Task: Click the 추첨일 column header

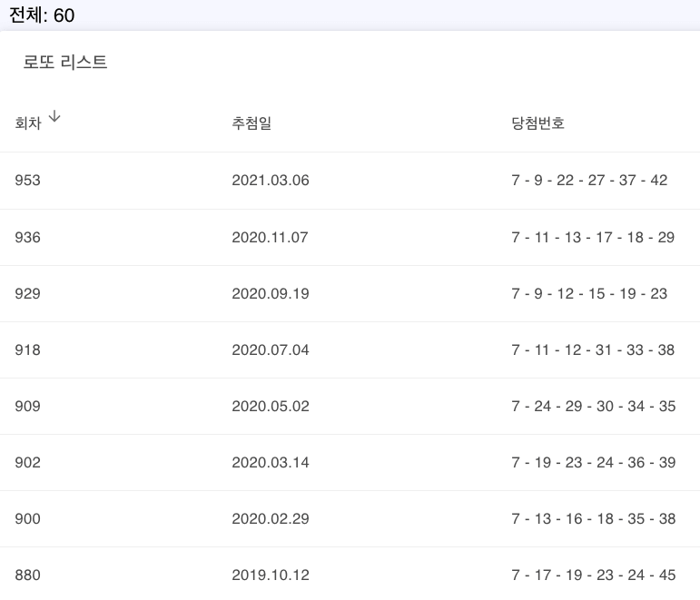Action: click(251, 123)
